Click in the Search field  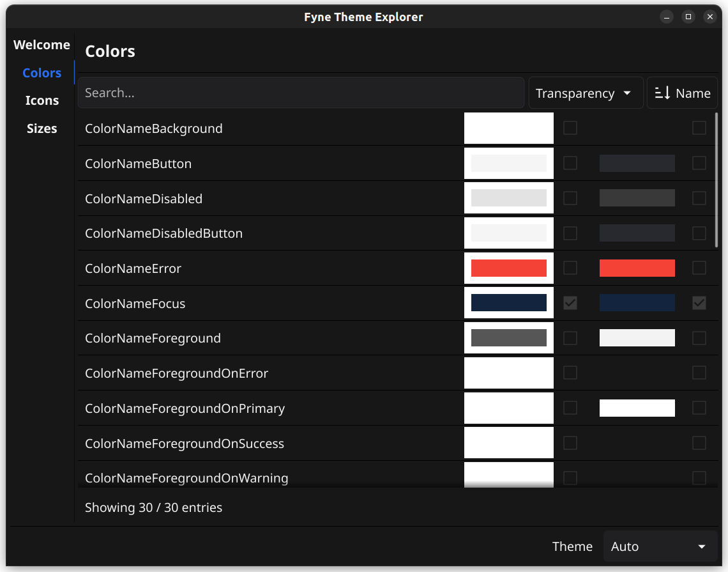coord(301,93)
